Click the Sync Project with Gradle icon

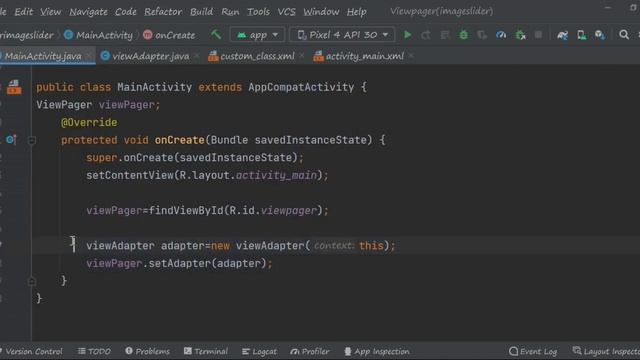coord(562,35)
